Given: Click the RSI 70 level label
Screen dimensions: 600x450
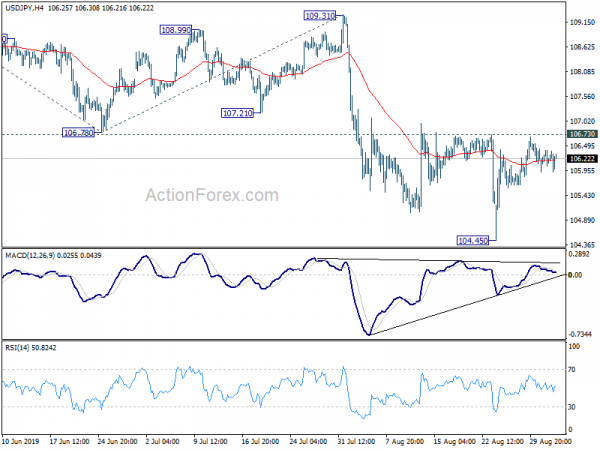Looking at the screenshot, I should click(572, 370).
